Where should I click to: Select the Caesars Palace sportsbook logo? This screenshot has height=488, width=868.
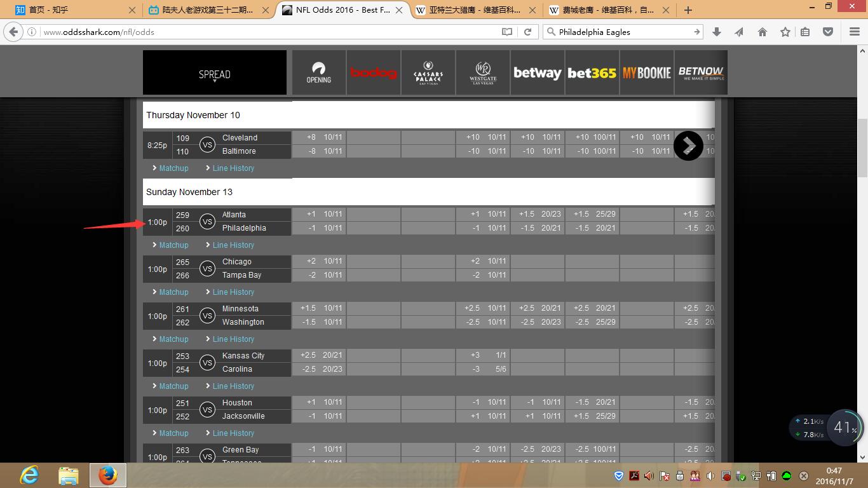(x=428, y=73)
